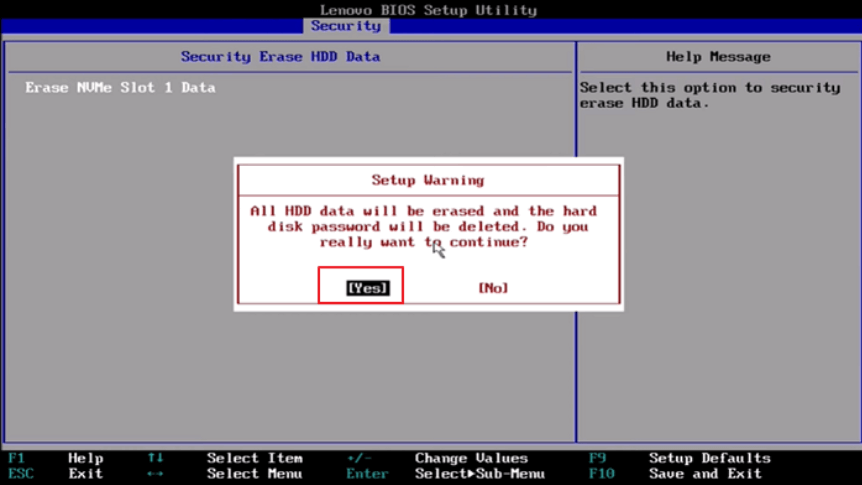Click the up/down arrows Select Item icon

click(155, 458)
